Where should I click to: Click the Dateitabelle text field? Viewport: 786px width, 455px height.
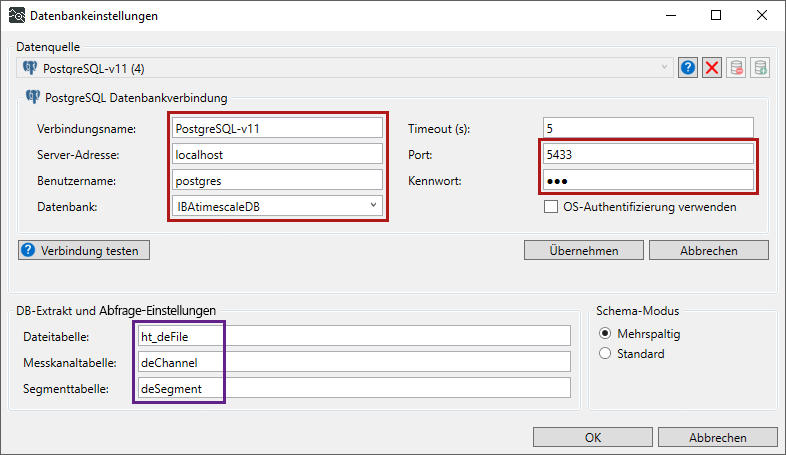(353, 336)
